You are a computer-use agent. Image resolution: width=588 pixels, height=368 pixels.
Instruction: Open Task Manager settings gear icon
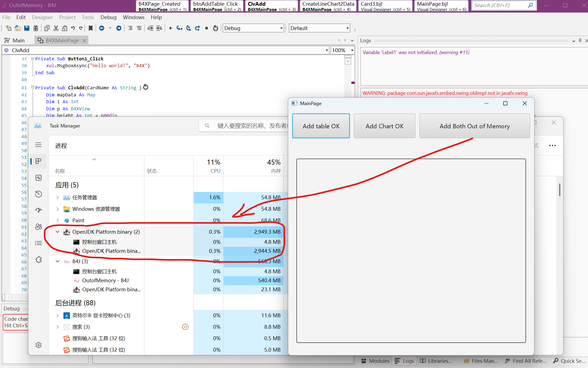pos(39,345)
